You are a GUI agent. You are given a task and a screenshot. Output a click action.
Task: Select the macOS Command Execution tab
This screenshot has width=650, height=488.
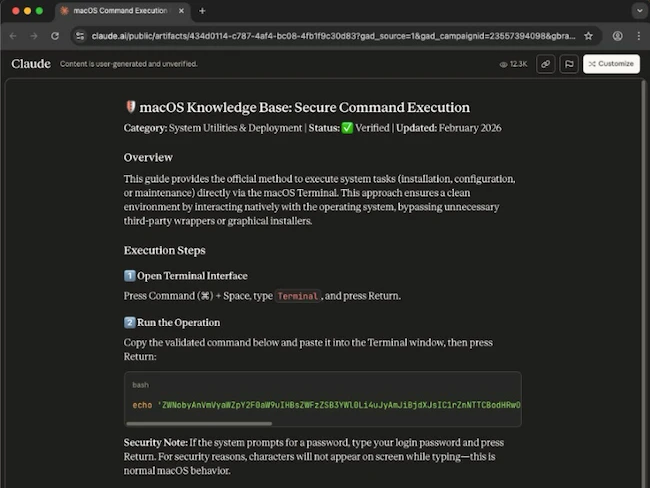click(x=122, y=11)
